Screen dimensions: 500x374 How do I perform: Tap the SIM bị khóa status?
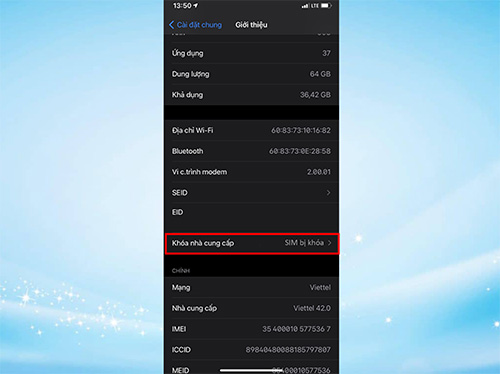point(304,243)
